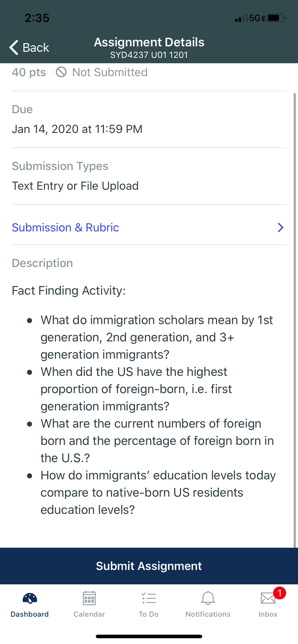Image resolution: width=298 pixels, height=644 pixels.
Task: Open the Inbox envelope icon
Action: tap(268, 598)
